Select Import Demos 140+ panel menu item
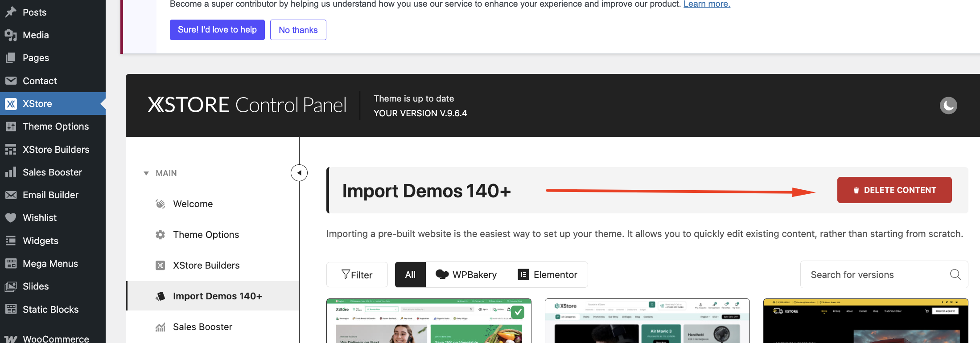The image size is (980, 343). [x=213, y=296]
